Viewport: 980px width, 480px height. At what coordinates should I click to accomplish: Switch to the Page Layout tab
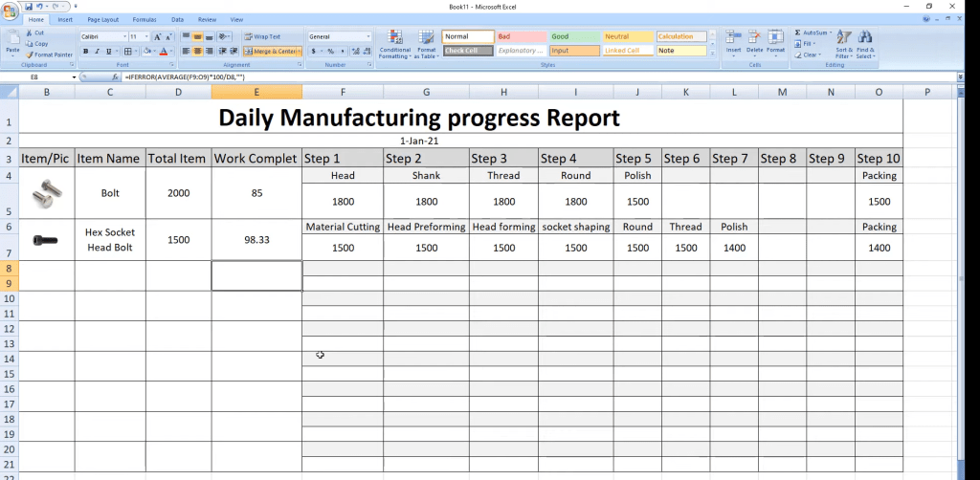102,19
